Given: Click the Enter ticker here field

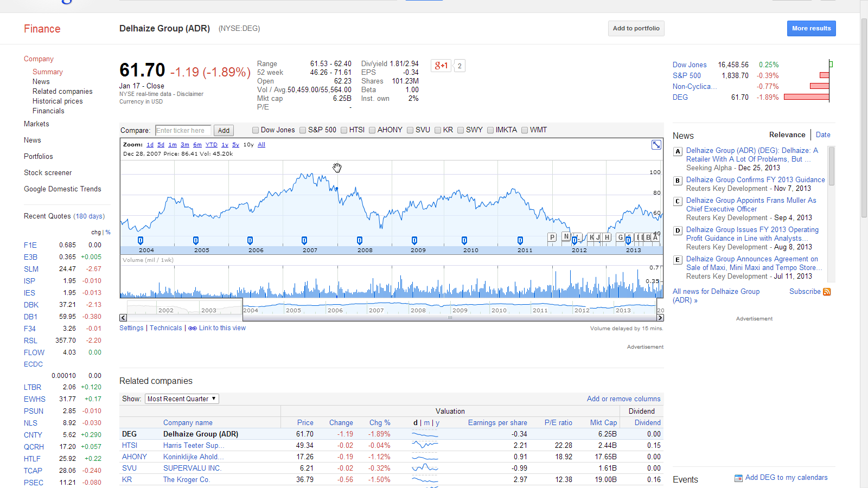Looking at the screenshot, I should 183,130.
